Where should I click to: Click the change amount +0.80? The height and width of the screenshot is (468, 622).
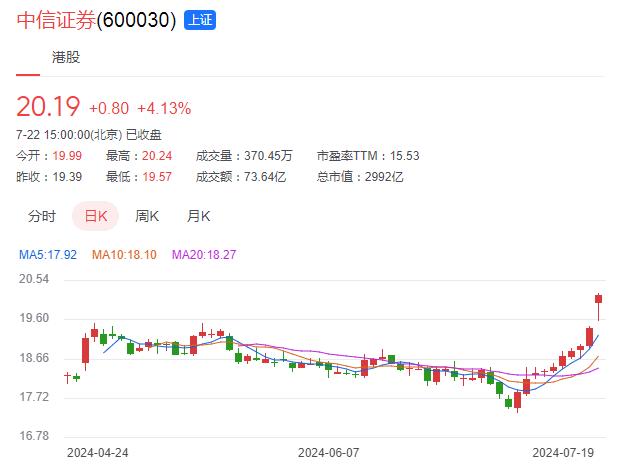click(x=109, y=108)
